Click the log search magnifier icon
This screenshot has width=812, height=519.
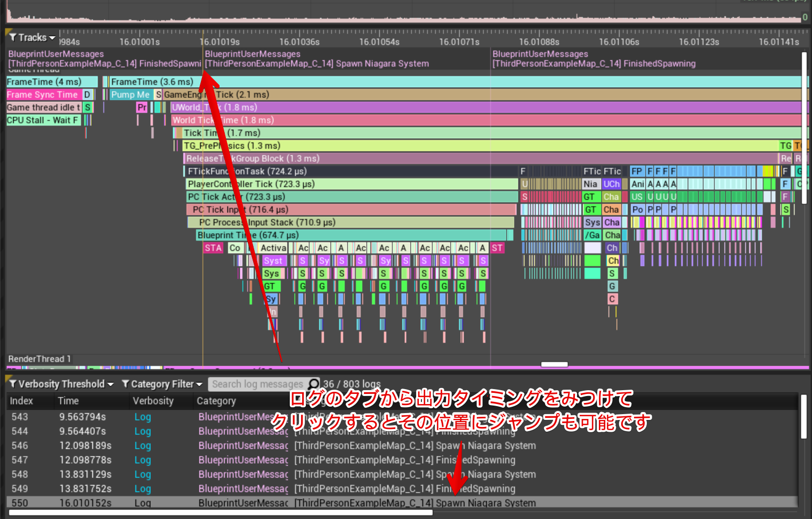313,384
